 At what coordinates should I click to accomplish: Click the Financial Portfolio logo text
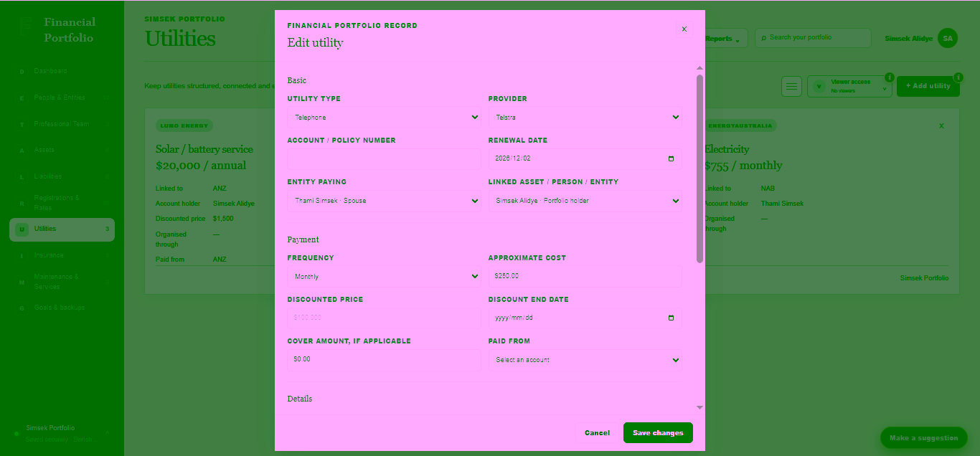point(69,30)
